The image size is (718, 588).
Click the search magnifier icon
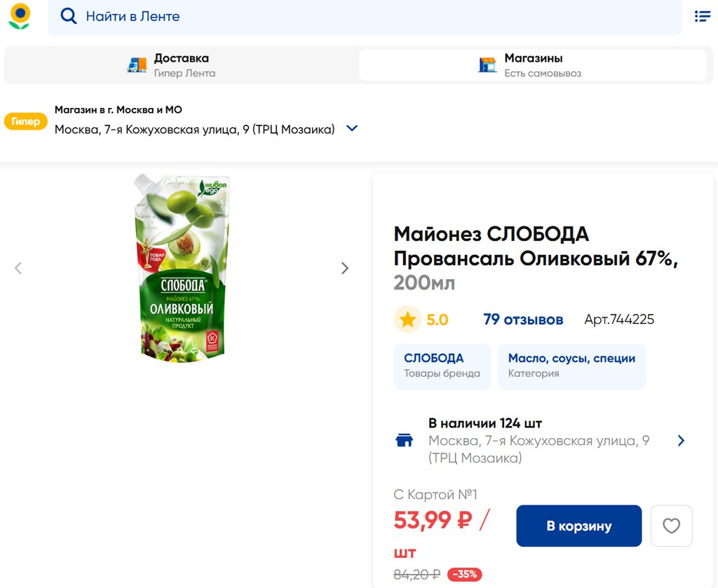click(x=68, y=16)
